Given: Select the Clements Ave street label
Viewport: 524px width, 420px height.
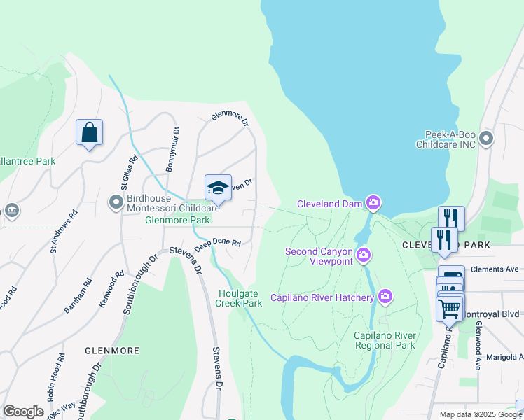Looking at the screenshot, I should [x=495, y=269].
